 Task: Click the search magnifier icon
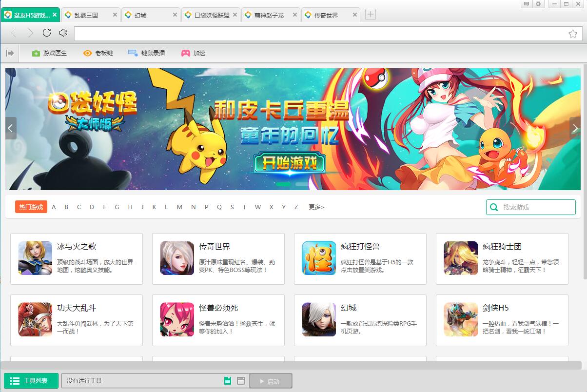(494, 207)
